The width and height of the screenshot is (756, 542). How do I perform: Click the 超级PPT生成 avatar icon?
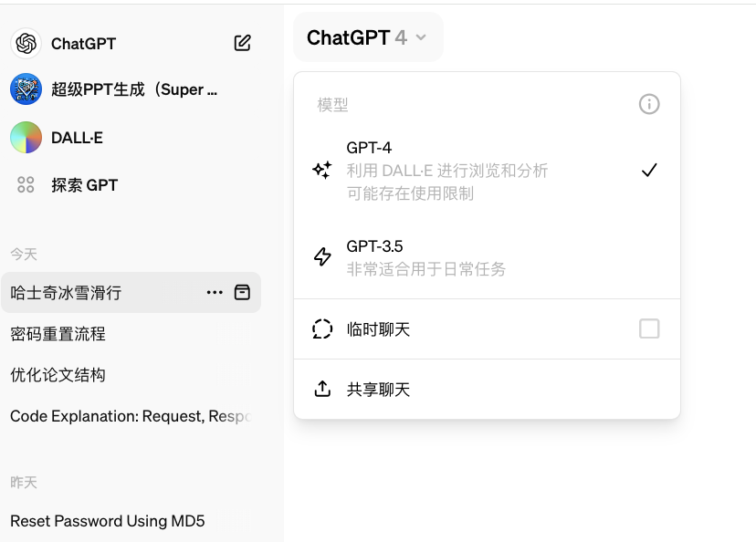tap(26, 89)
